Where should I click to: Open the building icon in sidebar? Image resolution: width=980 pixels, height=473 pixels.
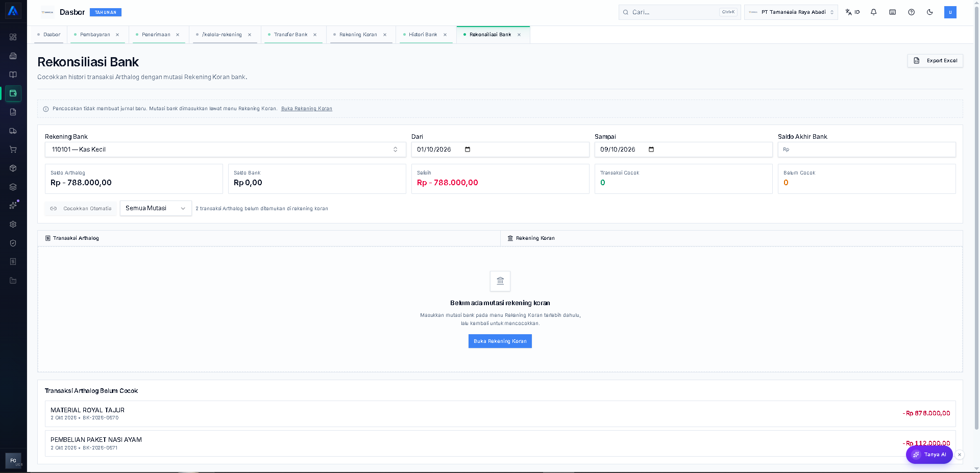coord(13,56)
